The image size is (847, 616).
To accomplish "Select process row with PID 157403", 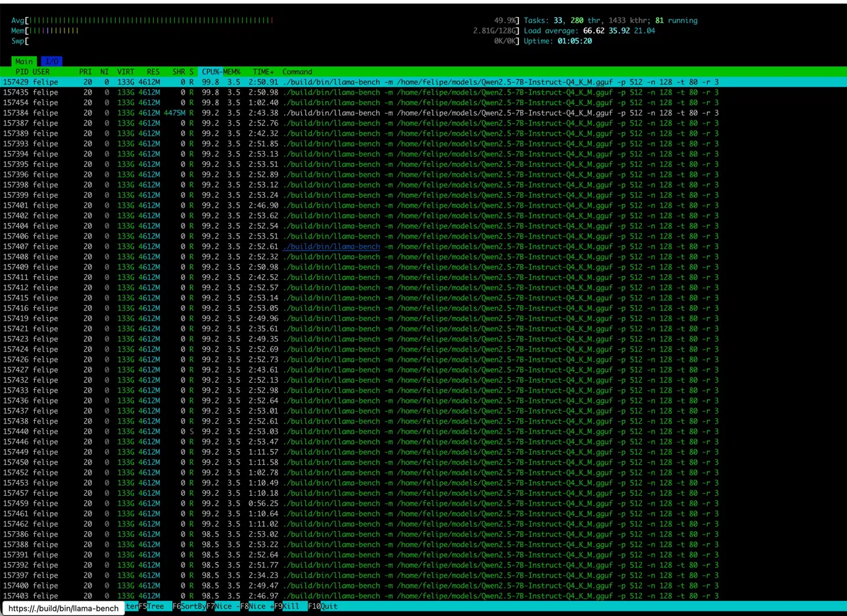I will click(x=423, y=596).
